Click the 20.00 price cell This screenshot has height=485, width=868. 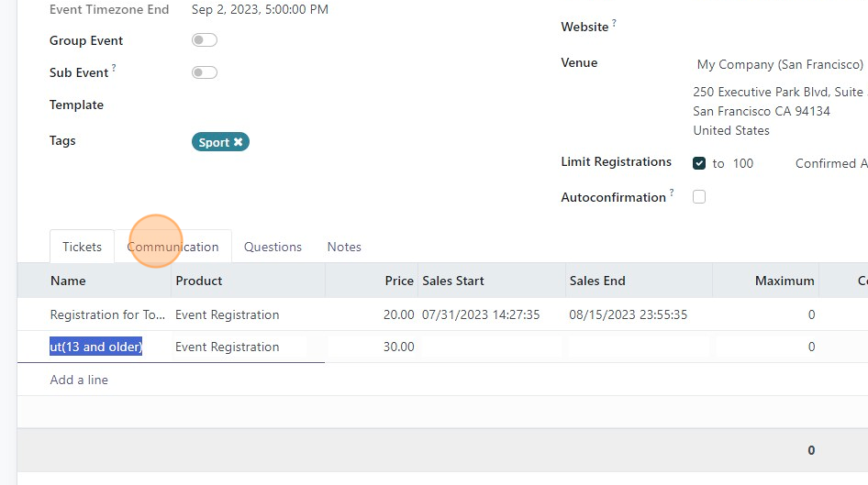(x=398, y=314)
